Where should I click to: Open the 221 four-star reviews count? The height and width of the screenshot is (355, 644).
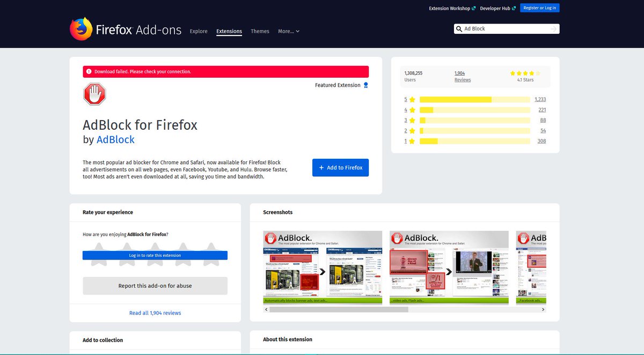[x=542, y=110]
